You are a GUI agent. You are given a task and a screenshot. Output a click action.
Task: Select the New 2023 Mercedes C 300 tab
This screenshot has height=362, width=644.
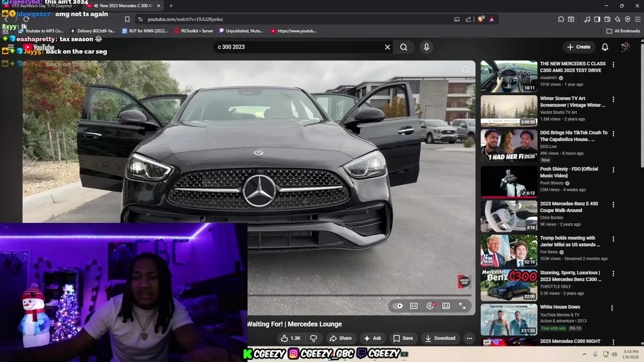click(123, 6)
